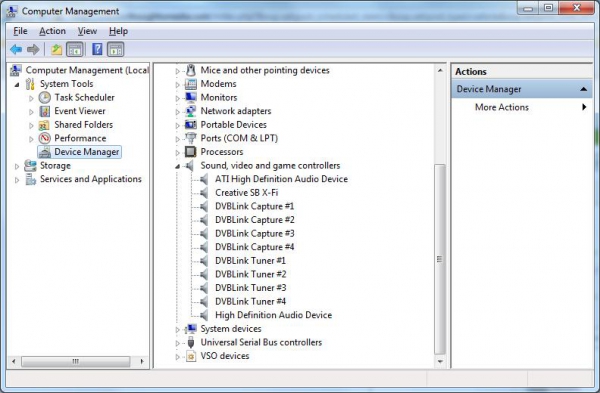Image resolution: width=600 pixels, height=393 pixels.
Task: Open the Help toolbar icon
Action: [97, 49]
